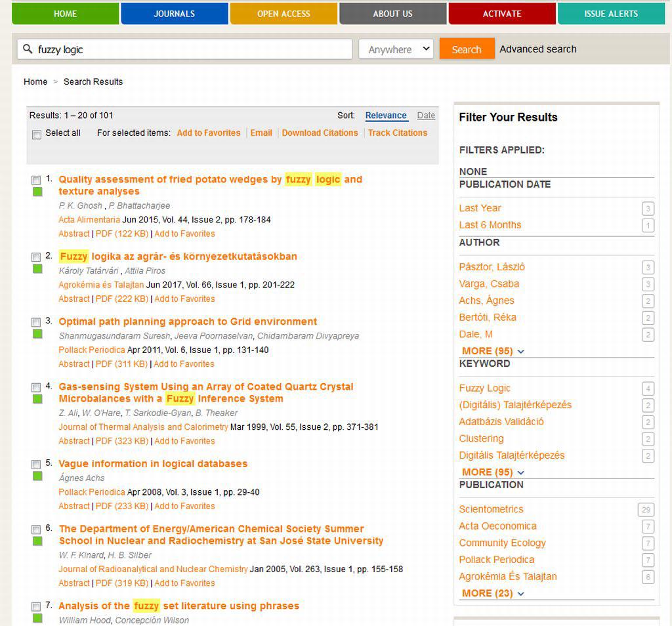Filter by publication Community Ecology
Viewport: 672px width, 626px height.
(x=502, y=543)
